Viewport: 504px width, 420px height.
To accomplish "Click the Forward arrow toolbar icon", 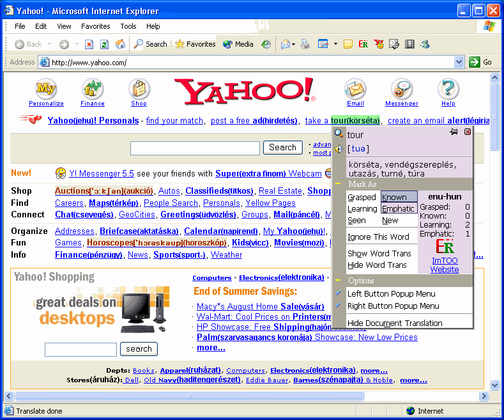I will point(65,44).
